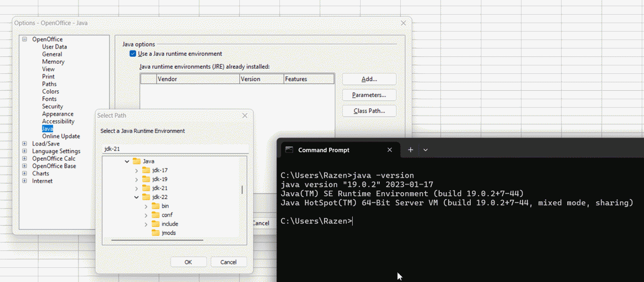
Task: Expand the Internet options node
Action: 24,180
